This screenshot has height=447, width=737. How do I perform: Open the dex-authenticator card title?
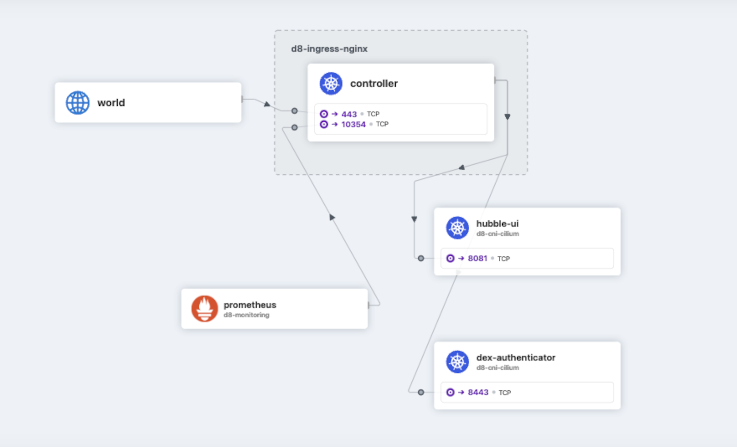pyautogui.click(x=515, y=357)
